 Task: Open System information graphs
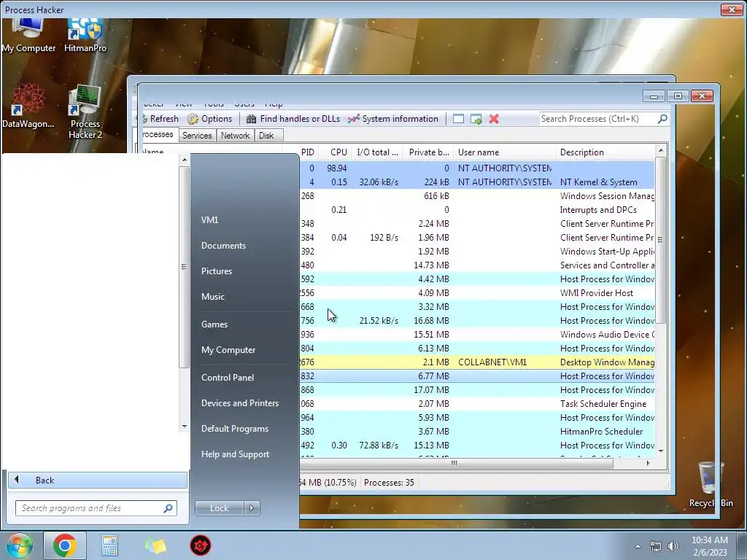click(393, 119)
